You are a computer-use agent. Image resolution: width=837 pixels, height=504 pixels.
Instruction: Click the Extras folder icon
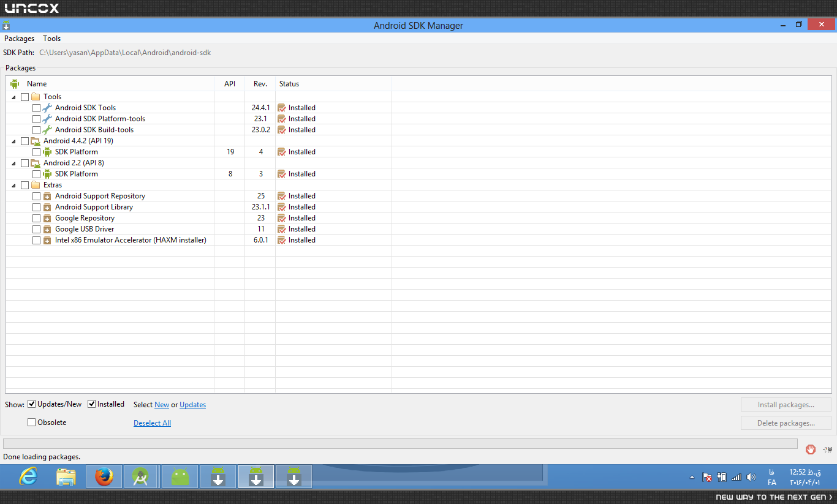36,185
